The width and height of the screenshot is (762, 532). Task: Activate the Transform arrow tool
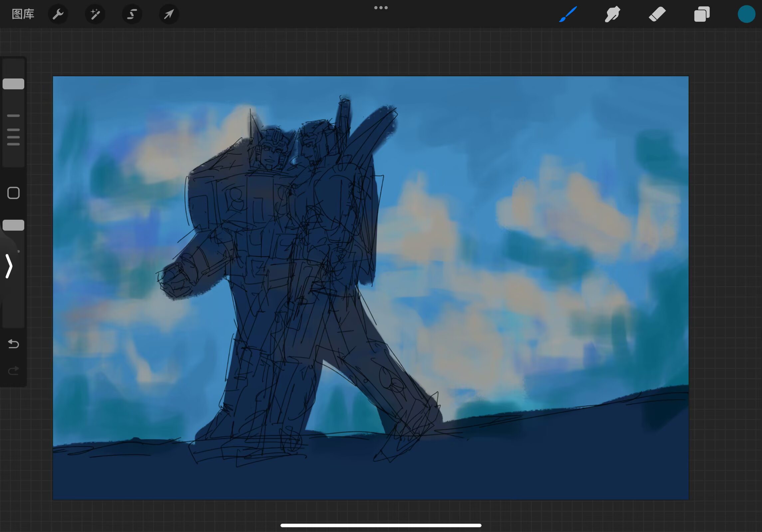[x=169, y=14]
